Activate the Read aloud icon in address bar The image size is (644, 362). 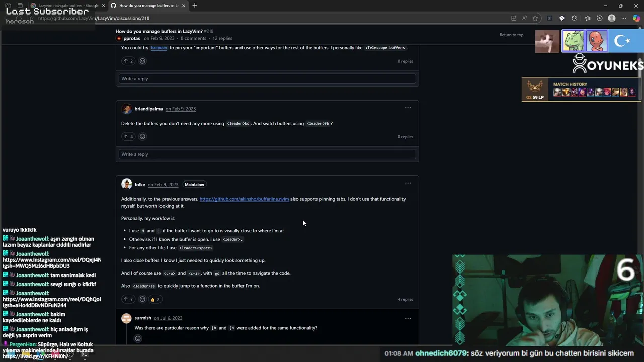[525, 18]
